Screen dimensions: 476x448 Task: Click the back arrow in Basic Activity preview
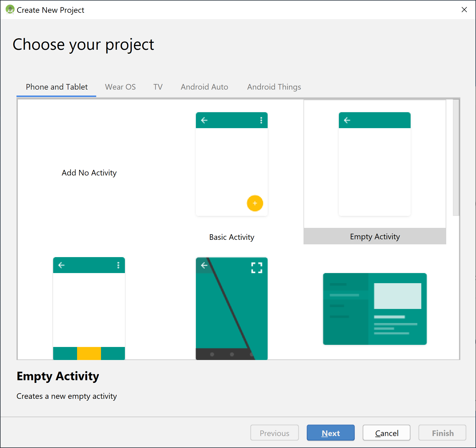(204, 120)
